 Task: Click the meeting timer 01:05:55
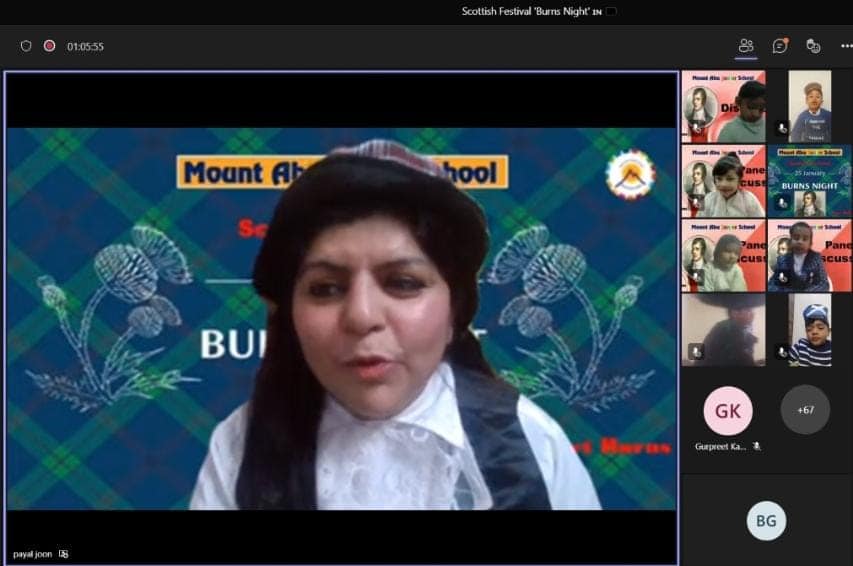click(85, 47)
